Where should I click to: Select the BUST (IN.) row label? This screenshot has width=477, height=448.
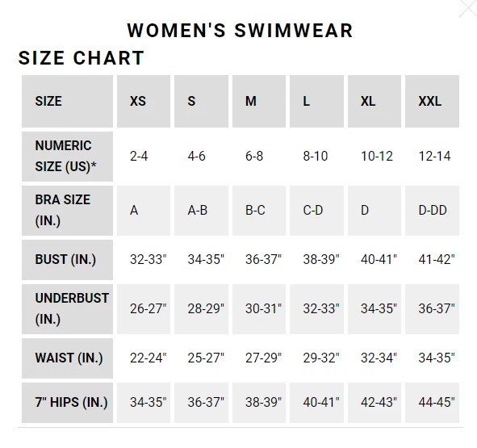point(67,260)
